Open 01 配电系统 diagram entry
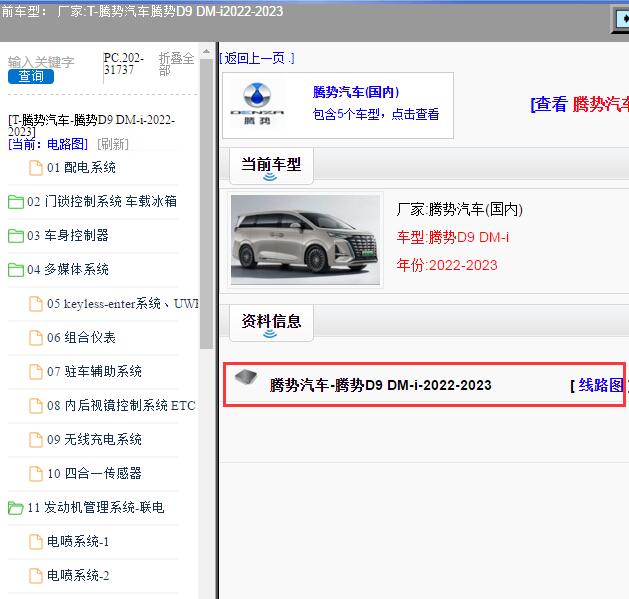Viewport: 629px width, 599px height. 81,167
